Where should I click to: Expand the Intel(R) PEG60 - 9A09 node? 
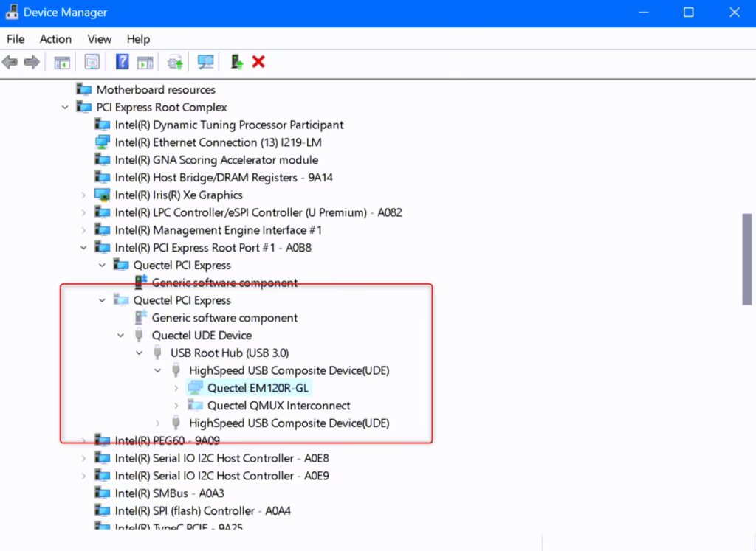pos(83,441)
